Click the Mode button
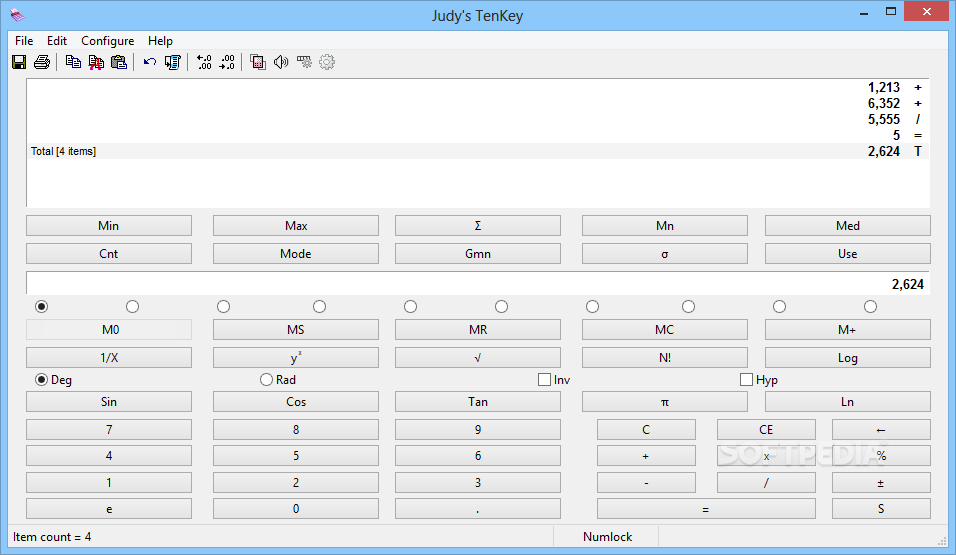This screenshot has width=956, height=555. (296, 254)
